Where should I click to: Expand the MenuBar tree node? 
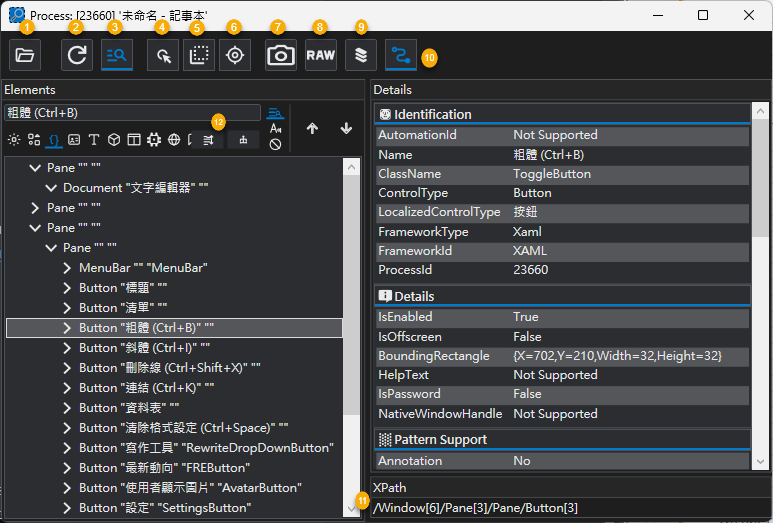pos(68,268)
